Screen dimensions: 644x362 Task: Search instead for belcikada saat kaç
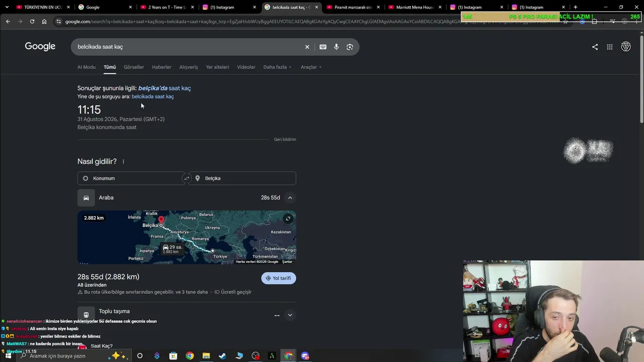(x=153, y=97)
